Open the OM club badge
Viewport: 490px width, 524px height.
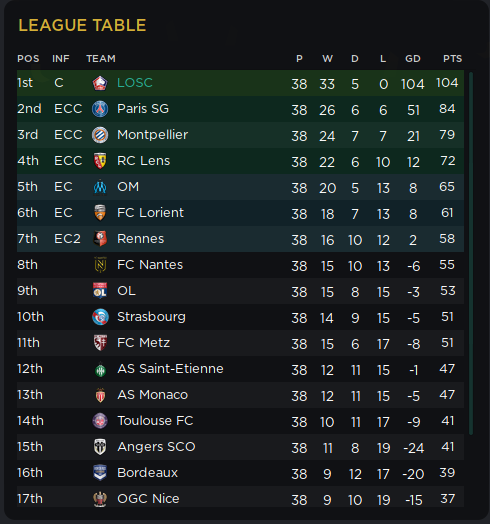coord(100,187)
